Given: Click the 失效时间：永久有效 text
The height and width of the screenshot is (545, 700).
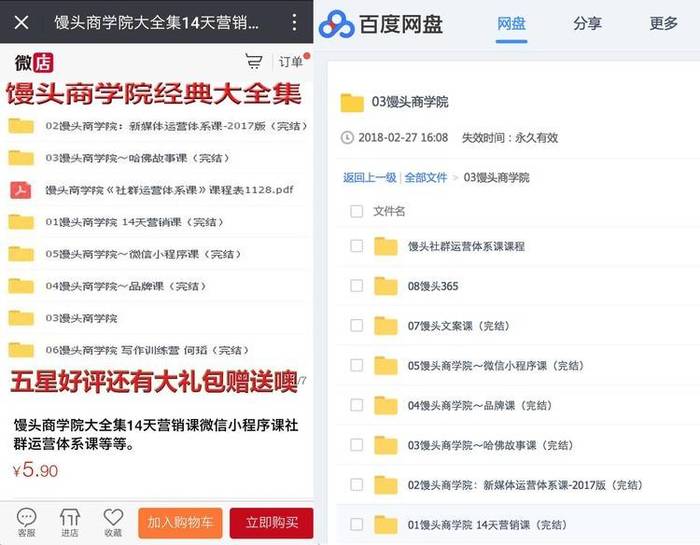Looking at the screenshot, I should point(510,137).
